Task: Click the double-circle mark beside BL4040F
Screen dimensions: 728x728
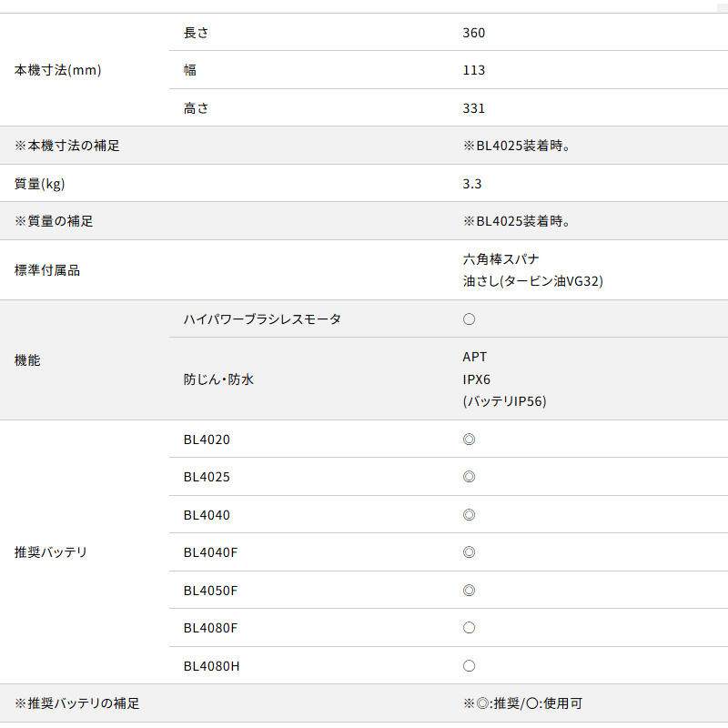Action: 469,552
